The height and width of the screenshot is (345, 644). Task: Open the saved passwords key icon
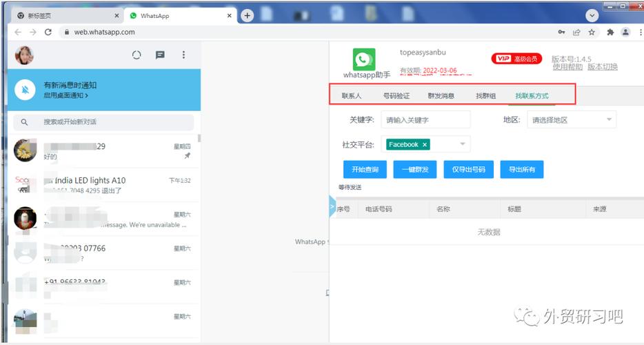point(561,32)
